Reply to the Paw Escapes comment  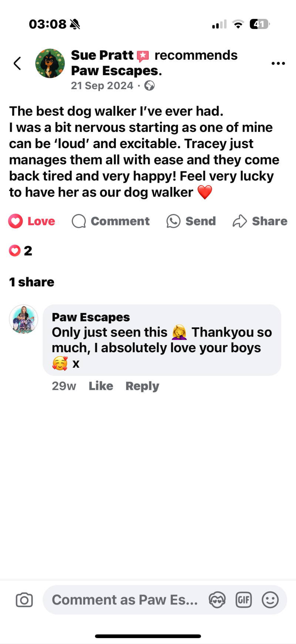[142, 386]
